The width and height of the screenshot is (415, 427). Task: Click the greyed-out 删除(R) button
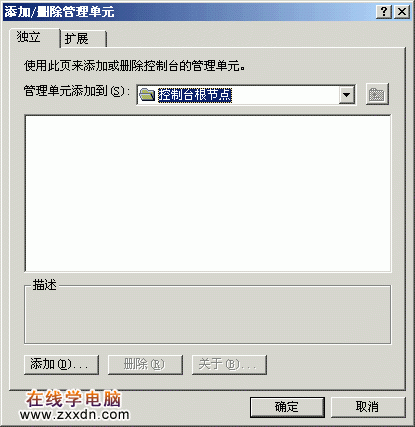[145, 365]
